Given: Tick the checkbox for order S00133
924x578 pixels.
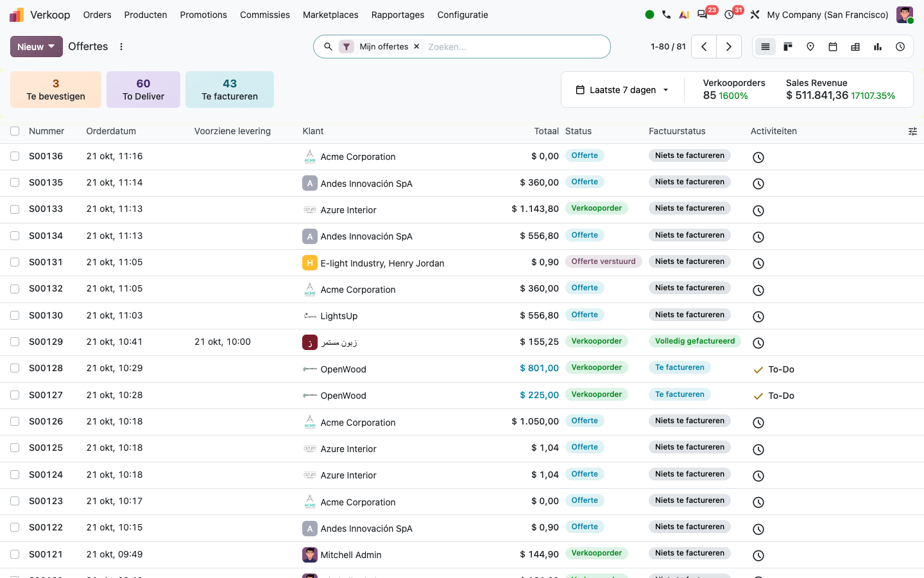Looking at the screenshot, I should coord(15,209).
